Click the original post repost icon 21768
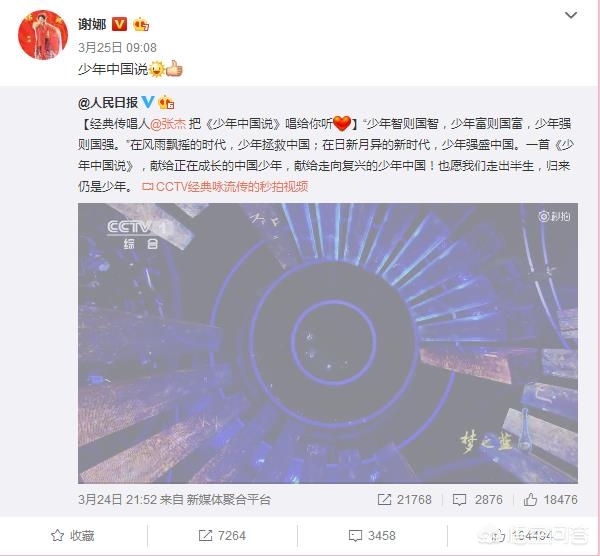 [x=404, y=499]
